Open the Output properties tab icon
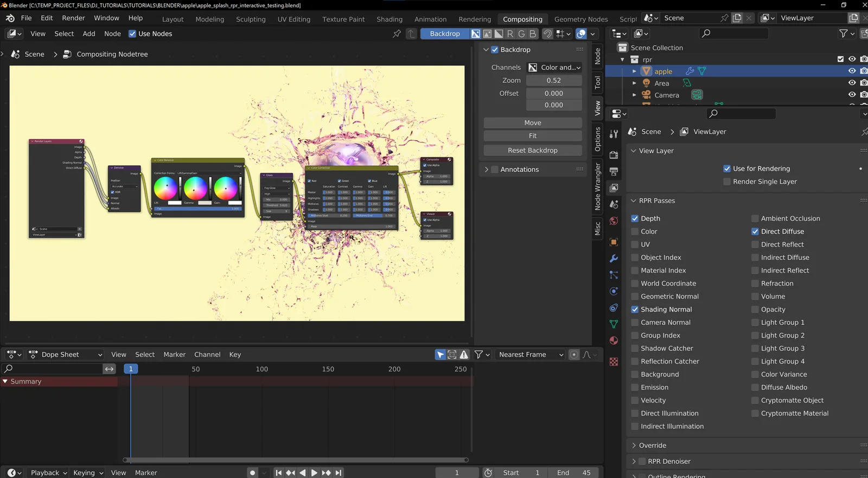868x478 pixels. 614,171
